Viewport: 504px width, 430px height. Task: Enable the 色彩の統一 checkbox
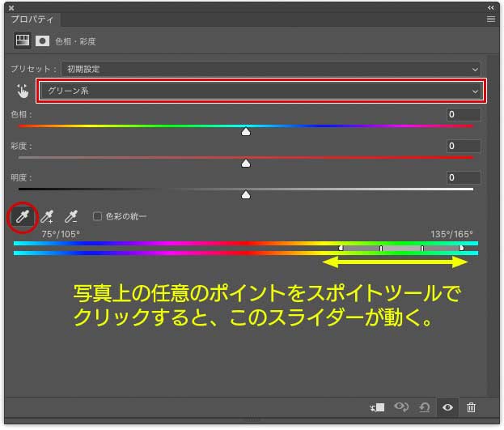tap(97, 216)
